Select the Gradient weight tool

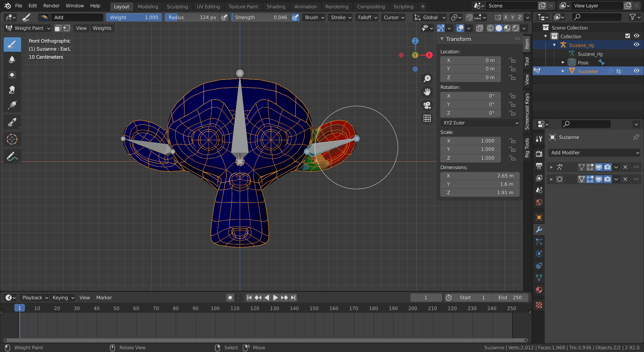click(x=12, y=105)
